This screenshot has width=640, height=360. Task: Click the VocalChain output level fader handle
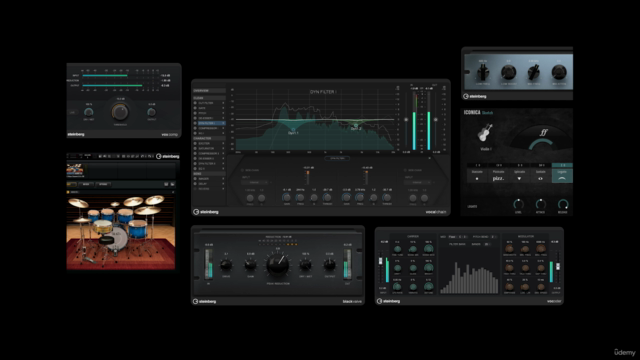coord(436,120)
